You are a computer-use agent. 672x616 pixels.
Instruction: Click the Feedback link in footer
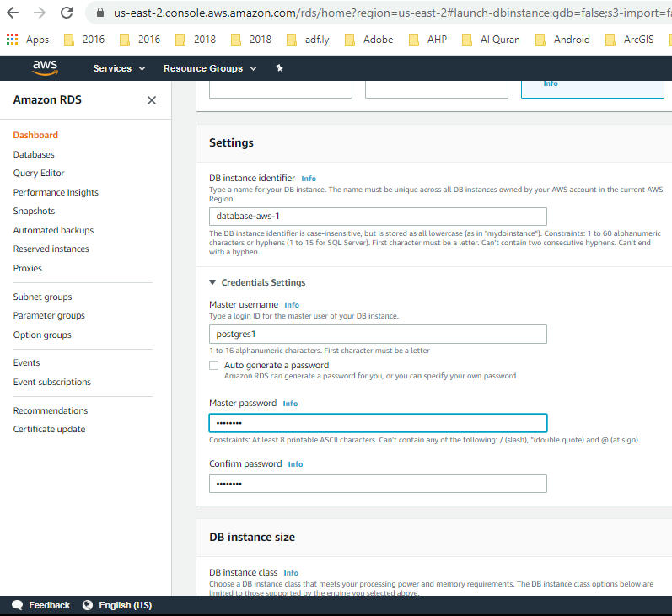pyautogui.click(x=49, y=605)
